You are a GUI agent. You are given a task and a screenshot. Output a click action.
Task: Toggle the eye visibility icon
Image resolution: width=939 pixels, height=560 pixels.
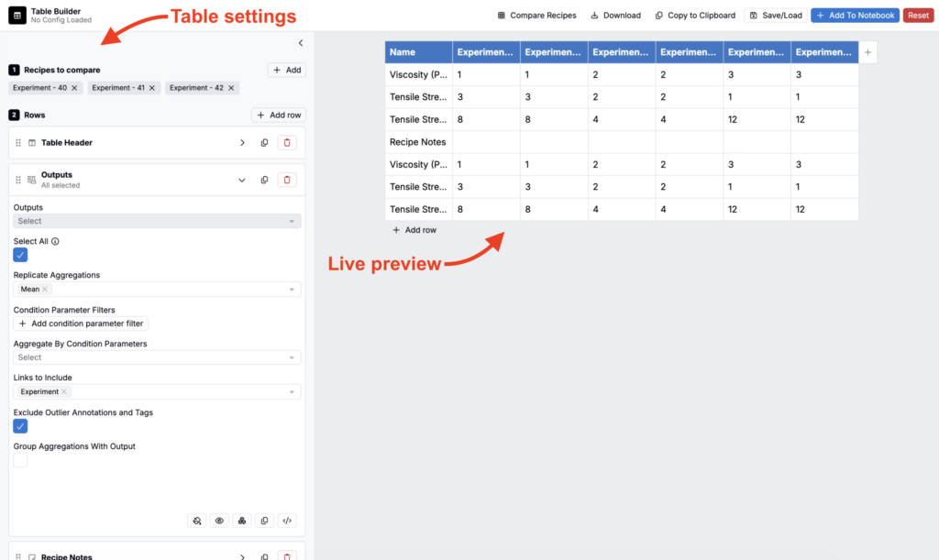tap(219, 521)
